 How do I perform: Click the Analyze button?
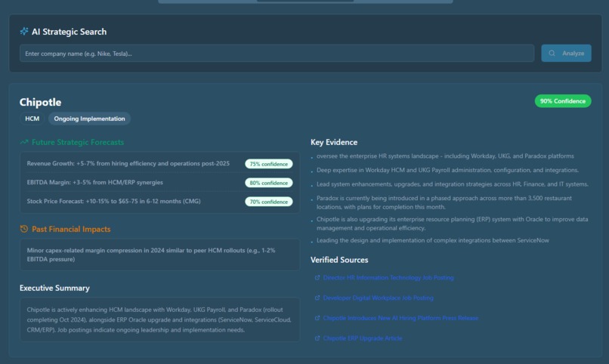click(566, 53)
